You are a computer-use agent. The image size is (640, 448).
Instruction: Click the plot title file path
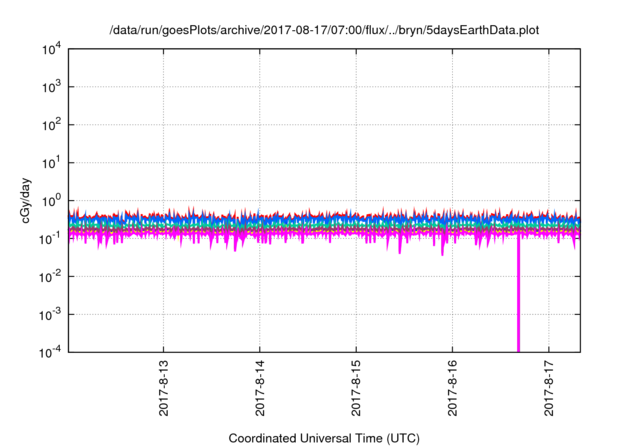point(324,31)
